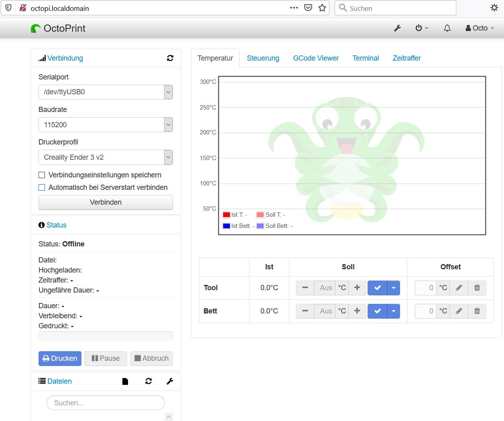
Task: Click the Suchen file search field
Action: pyautogui.click(x=106, y=403)
